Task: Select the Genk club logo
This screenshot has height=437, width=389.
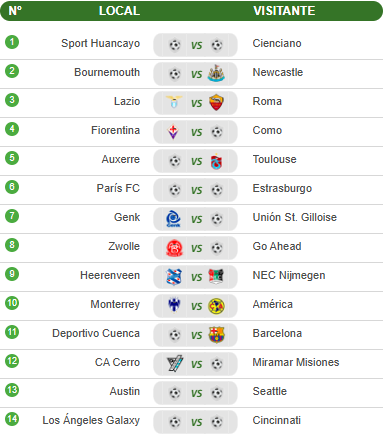Action: point(173,219)
